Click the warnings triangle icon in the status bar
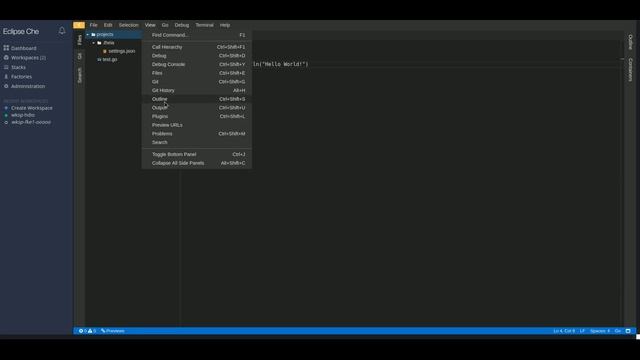This screenshot has height=360, width=640. point(90,331)
